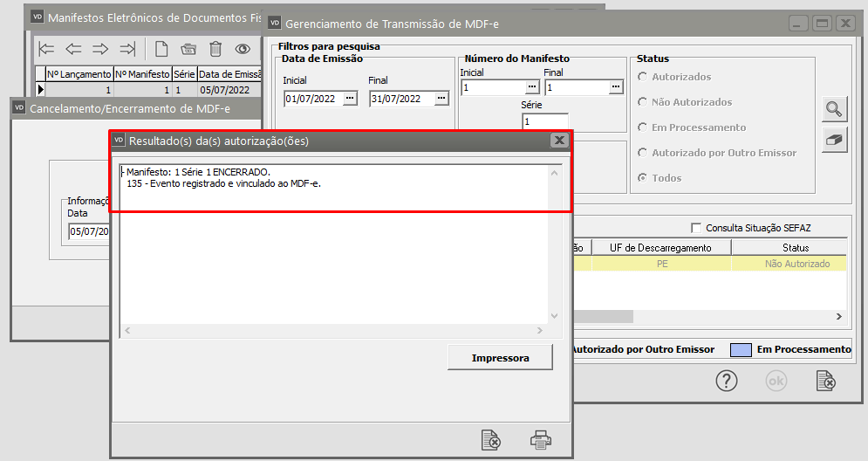Go to the previous record arrow

click(x=73, y=49)
